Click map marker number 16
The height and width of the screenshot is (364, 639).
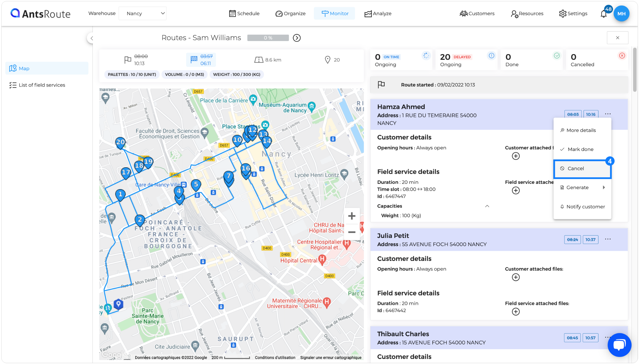click(246, 169)
